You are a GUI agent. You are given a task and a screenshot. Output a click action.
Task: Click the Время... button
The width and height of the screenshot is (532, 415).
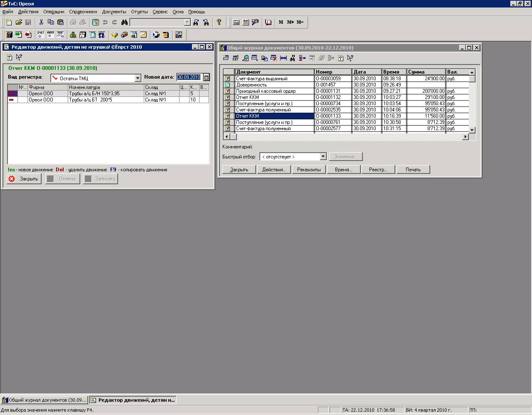tap(344, 170)
